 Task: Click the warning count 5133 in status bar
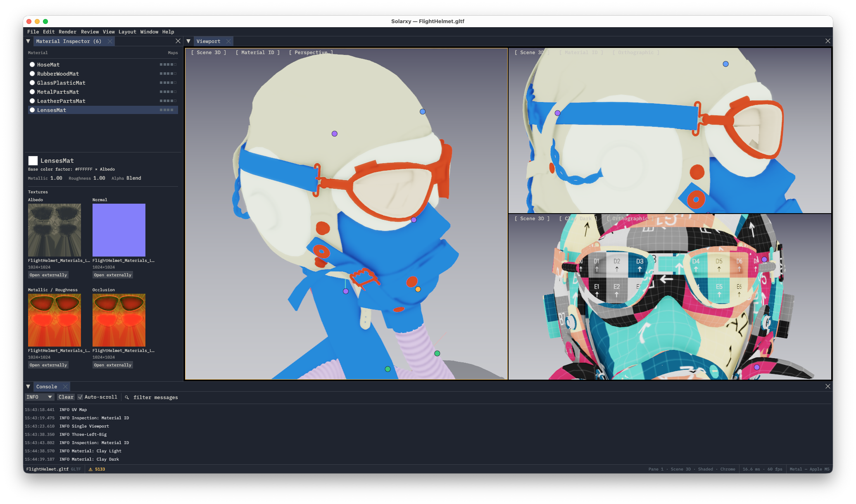pyautogui.click(x=97, y=469)
